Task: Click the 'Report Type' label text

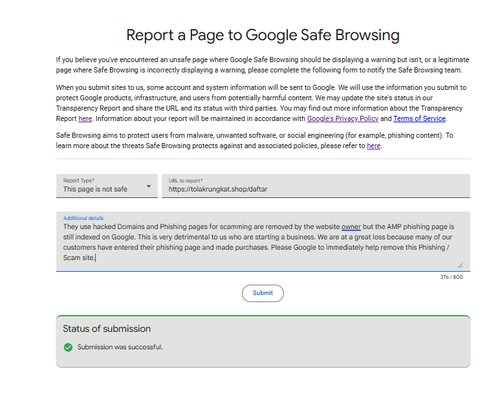Action: click(x=79, y=180)
